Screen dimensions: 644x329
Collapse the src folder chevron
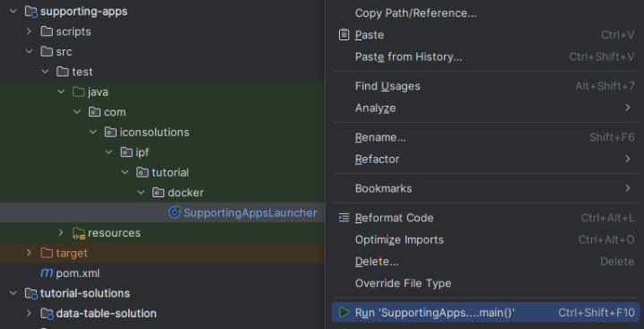pyautogui.click(x=29, y=52)
